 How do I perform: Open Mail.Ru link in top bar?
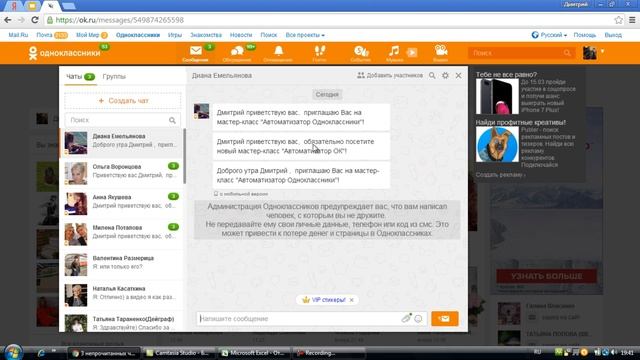(x=18, y=35)
